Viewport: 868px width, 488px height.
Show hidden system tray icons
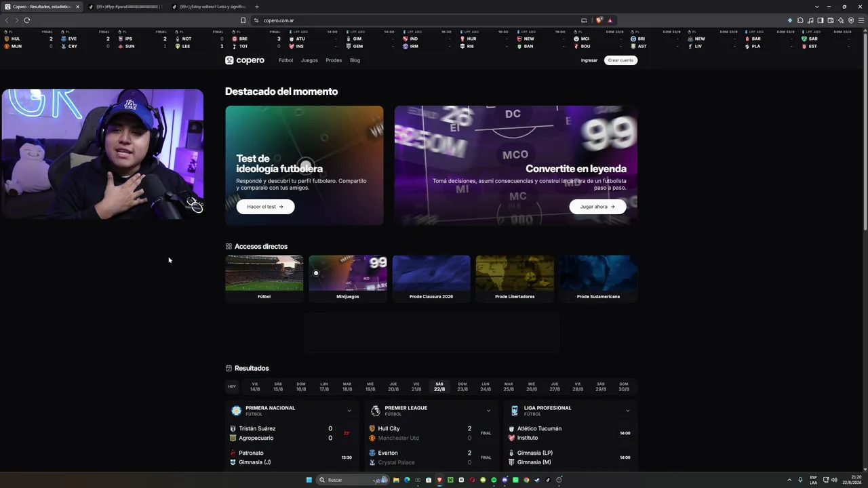click(789, 480)
